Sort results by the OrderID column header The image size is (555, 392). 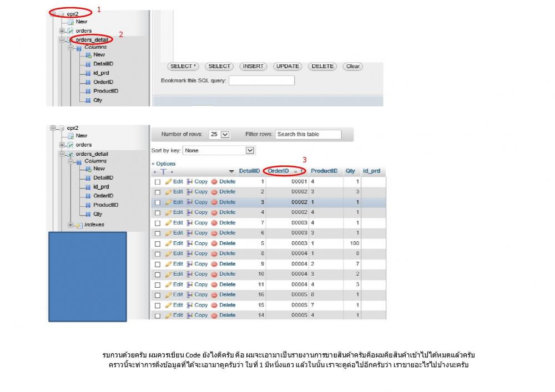tap(278, 171)
